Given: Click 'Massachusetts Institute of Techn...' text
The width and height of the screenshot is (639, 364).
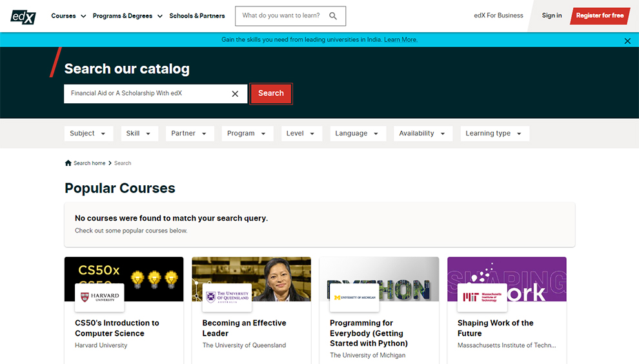Looking at the screenshot, I should point(507,345).
